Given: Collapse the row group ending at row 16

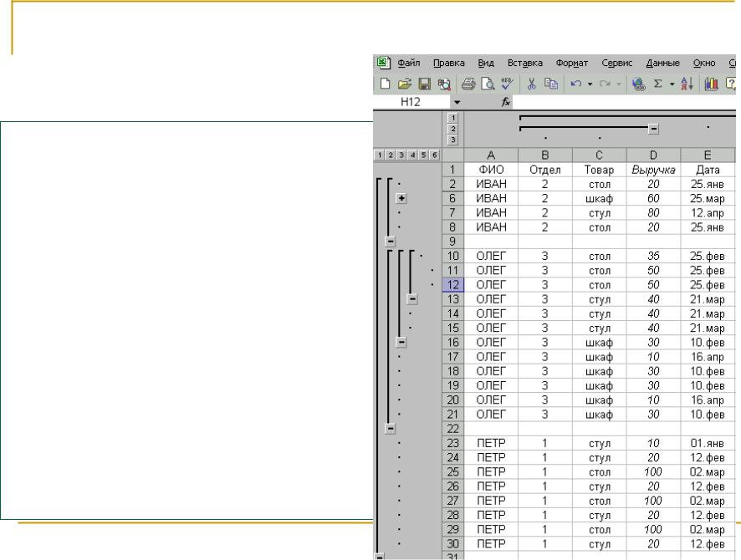Looking at the screenshot, I should click(401, 342).
